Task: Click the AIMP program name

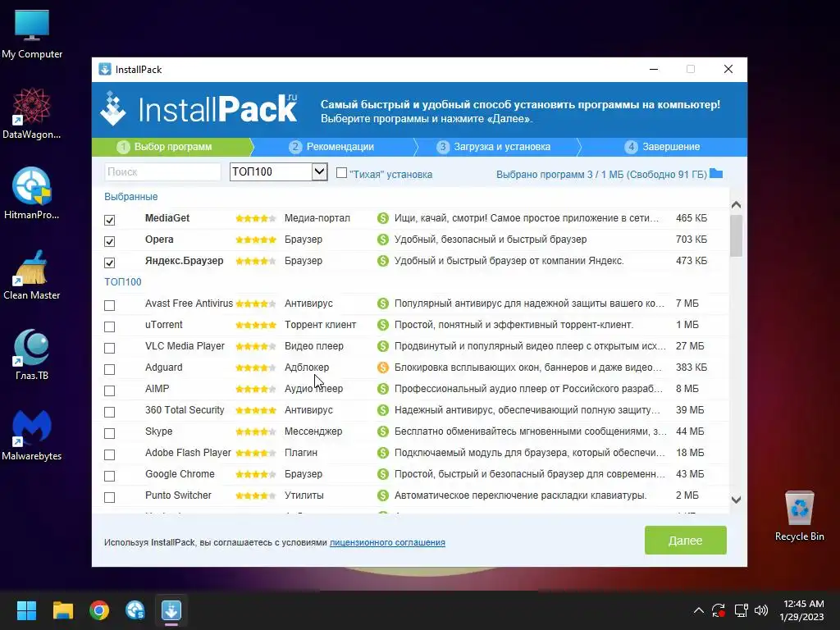Action: point(157,389)
